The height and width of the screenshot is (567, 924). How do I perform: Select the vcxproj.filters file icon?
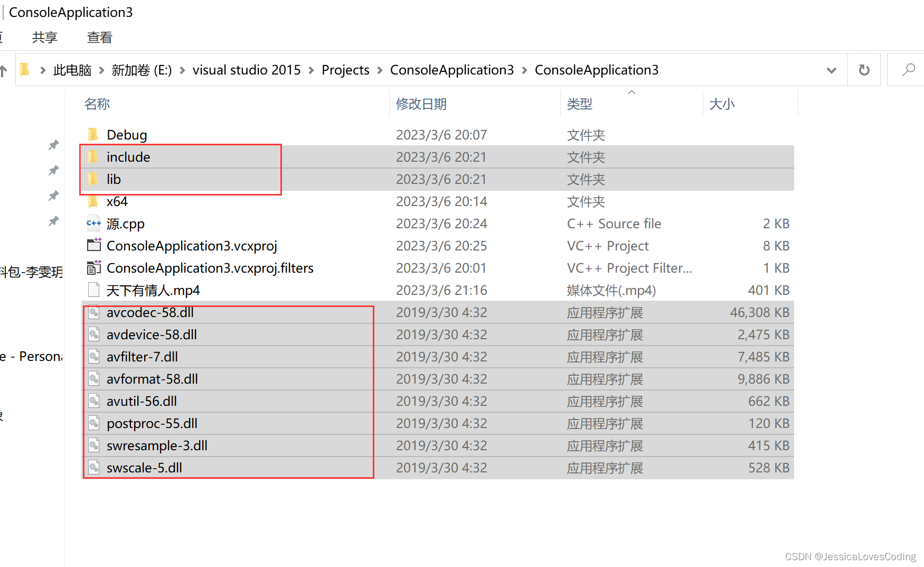pyautogui.click(x=94, y=268)
